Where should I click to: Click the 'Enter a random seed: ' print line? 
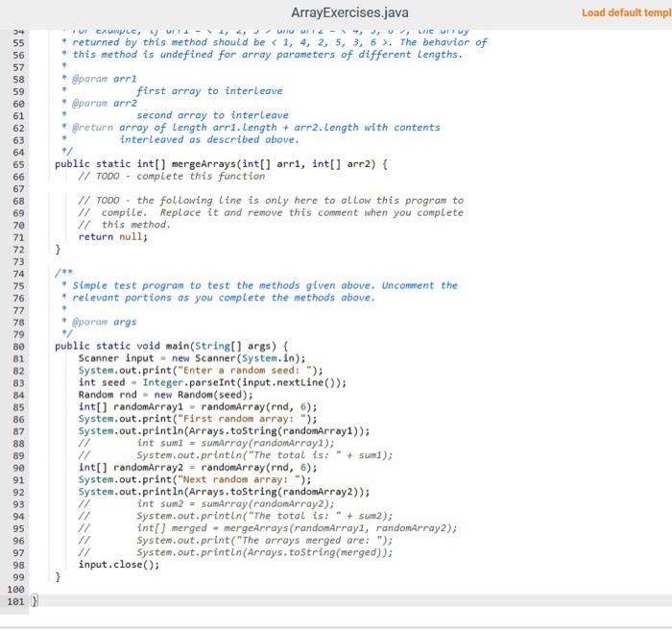pyautogui.click(x=201, y=371)
